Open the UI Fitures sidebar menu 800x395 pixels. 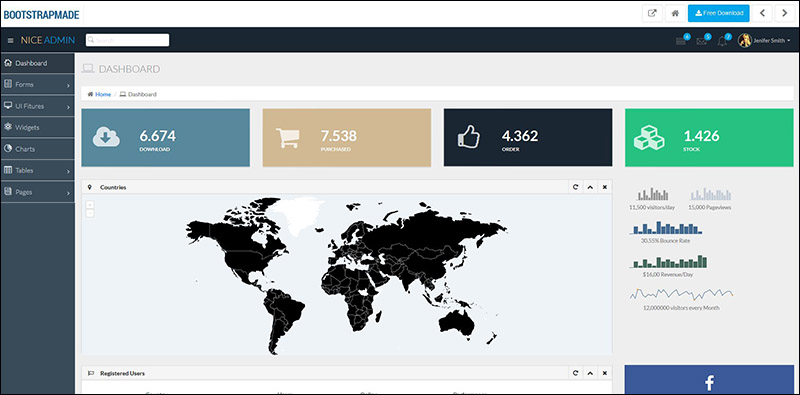[x=37, y=106]
